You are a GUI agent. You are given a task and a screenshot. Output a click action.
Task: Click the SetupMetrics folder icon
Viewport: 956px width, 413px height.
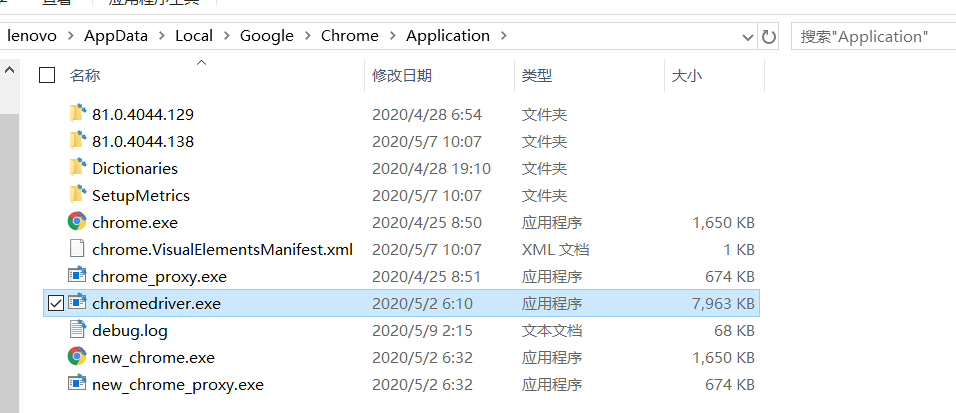77,195
